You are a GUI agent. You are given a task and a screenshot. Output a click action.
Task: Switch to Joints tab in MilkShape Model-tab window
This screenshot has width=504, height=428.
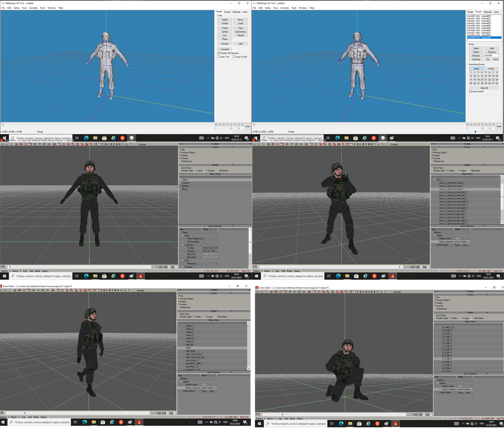(x=245, y=12)
